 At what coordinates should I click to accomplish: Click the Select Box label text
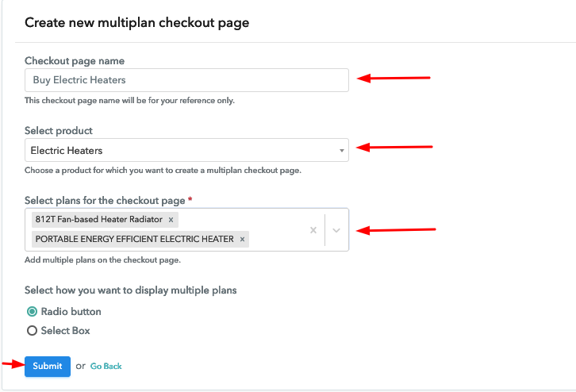[x=65, y=331]
